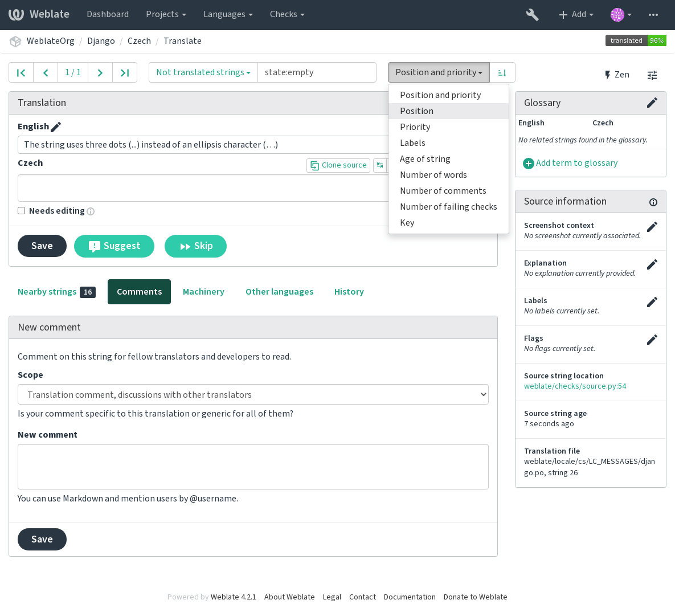Image resolution: width=675 pixels, height=616 pixels.
Task: Expand the Projects menu
Action: [166, 14]
